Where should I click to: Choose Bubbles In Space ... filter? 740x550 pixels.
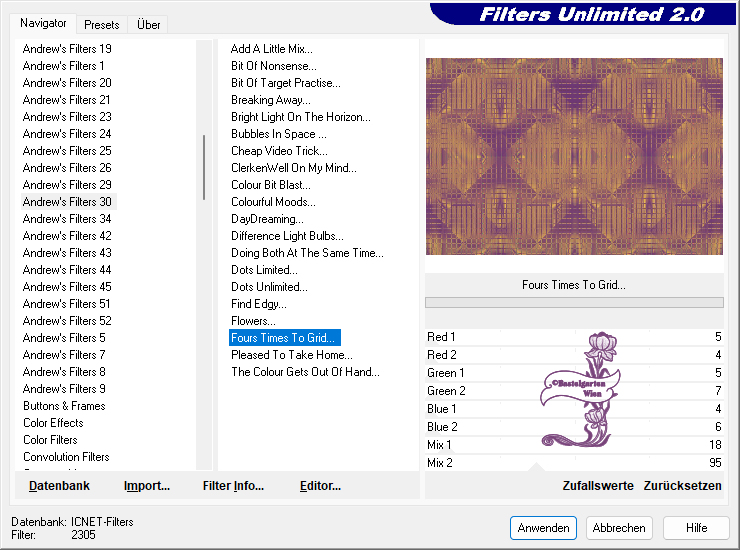(x=279, y=134)
